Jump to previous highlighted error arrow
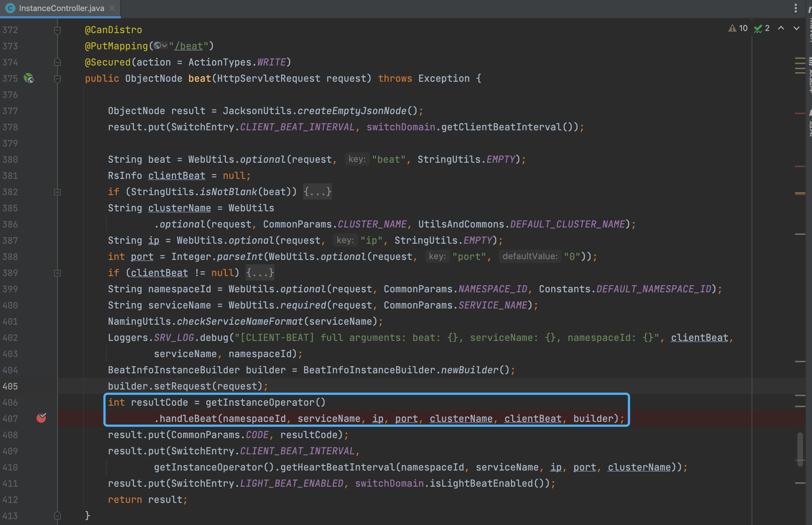 coord(781,28)
